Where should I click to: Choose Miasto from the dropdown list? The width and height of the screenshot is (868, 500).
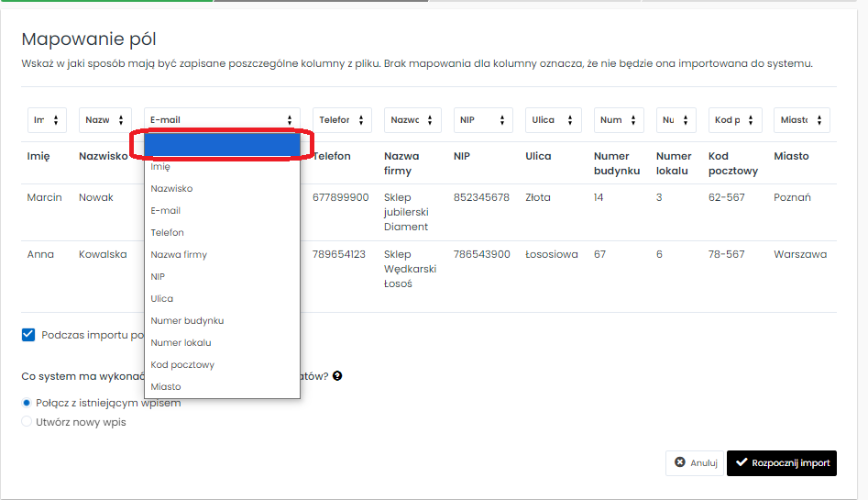[x=222, y=386]
